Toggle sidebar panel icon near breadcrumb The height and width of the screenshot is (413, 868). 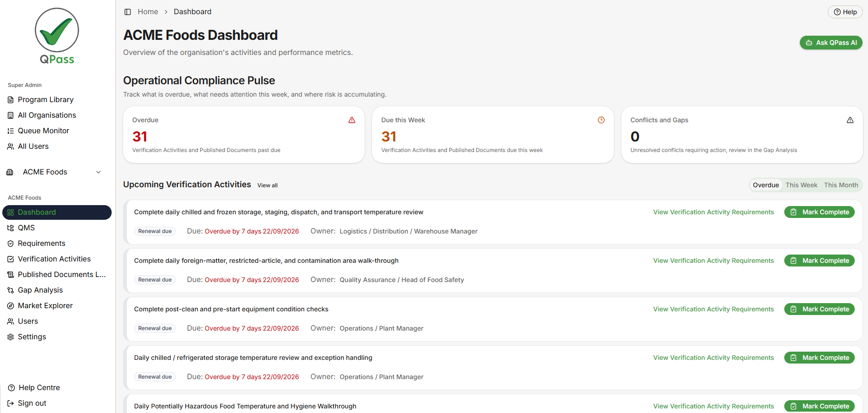128,12
